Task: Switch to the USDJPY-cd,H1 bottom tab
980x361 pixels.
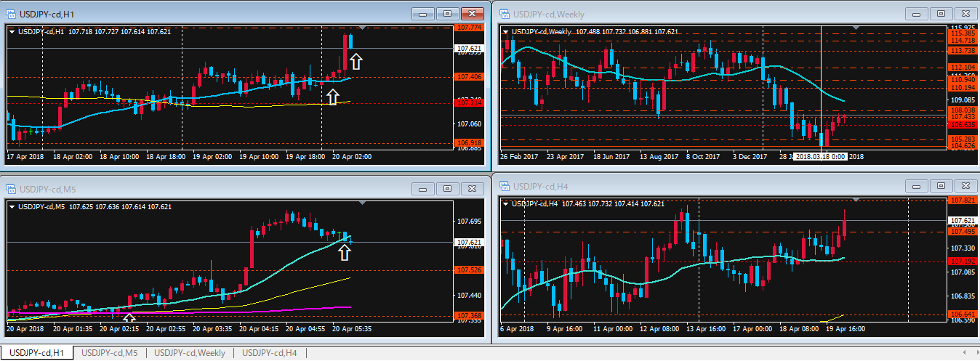Action: [x=37, y=353]
